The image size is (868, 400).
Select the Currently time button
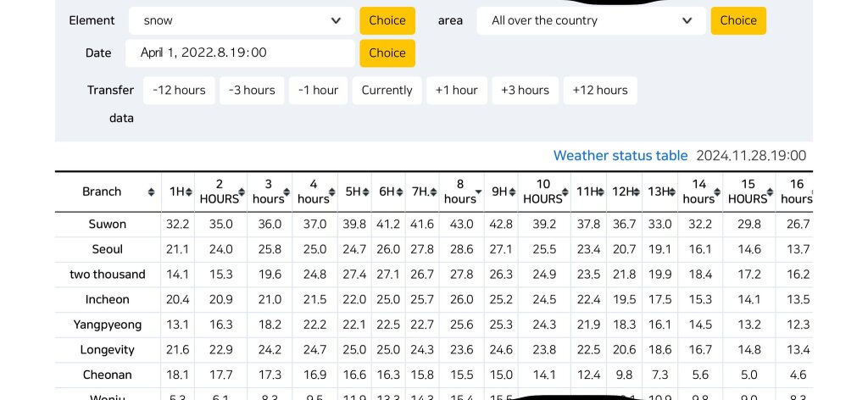387,91
